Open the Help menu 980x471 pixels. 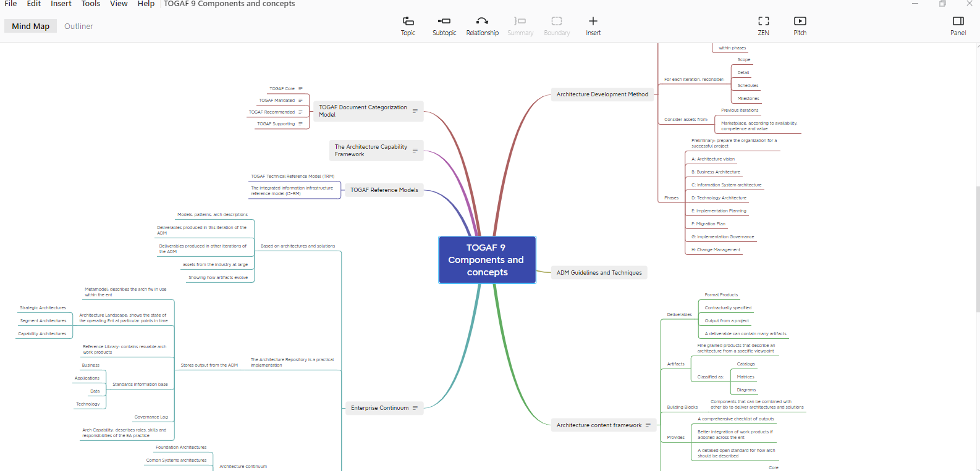[x=146, y=4]
